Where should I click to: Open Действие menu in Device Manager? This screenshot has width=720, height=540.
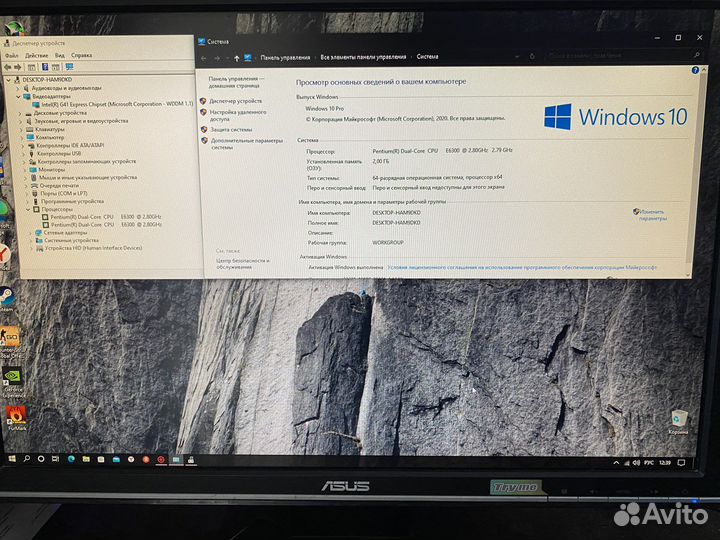point(36,56)
